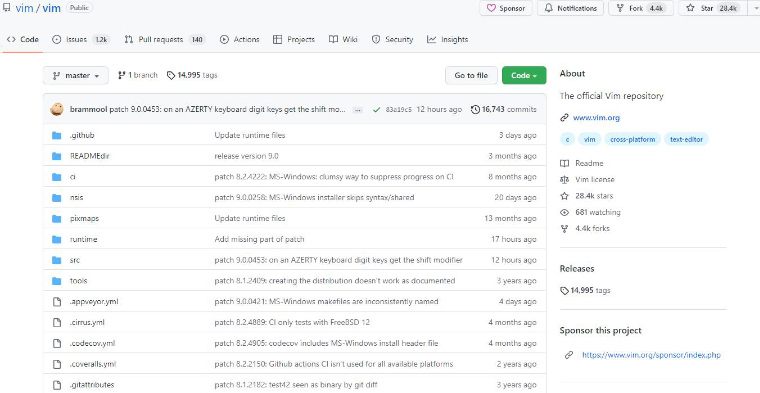This screenshot has width=760, height=393.
Task: Open the vim.org sponsor index.php link
Action: tap(651, 355)
